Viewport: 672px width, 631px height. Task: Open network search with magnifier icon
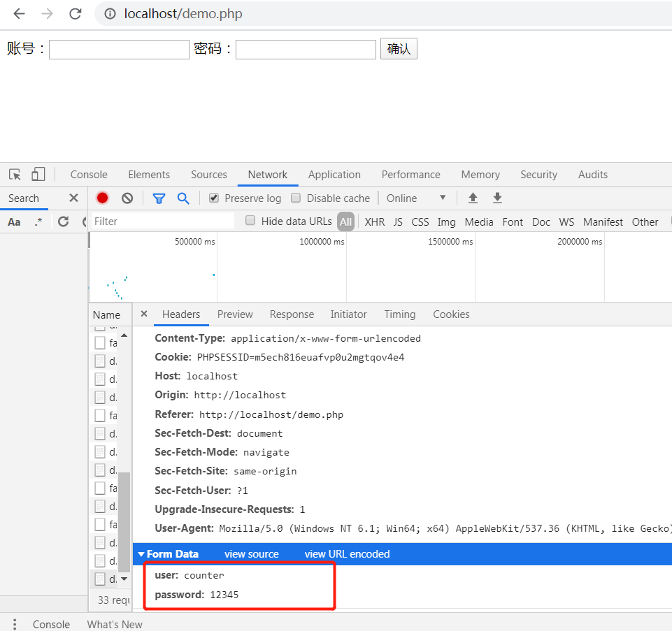click(x=183, y=198)
